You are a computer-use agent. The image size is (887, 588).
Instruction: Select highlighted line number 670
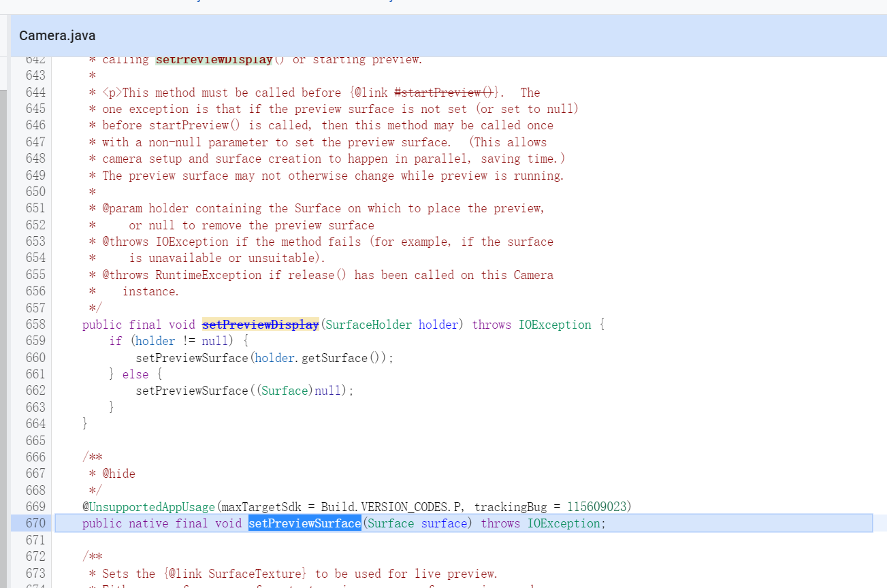click(35, 523)
